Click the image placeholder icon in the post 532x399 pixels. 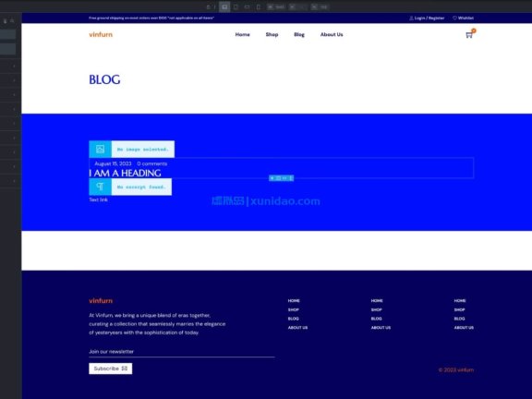tap(100, 149)
